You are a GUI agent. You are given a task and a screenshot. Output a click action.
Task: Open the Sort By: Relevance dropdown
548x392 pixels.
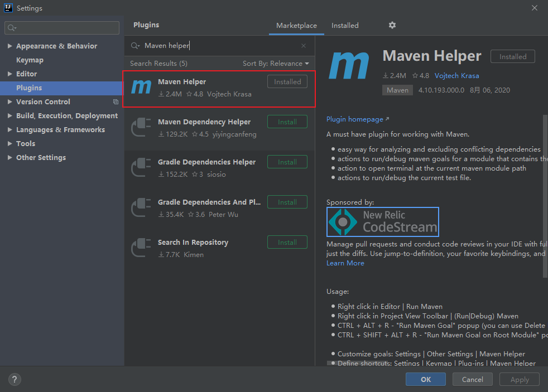click(x=276, y=64)
